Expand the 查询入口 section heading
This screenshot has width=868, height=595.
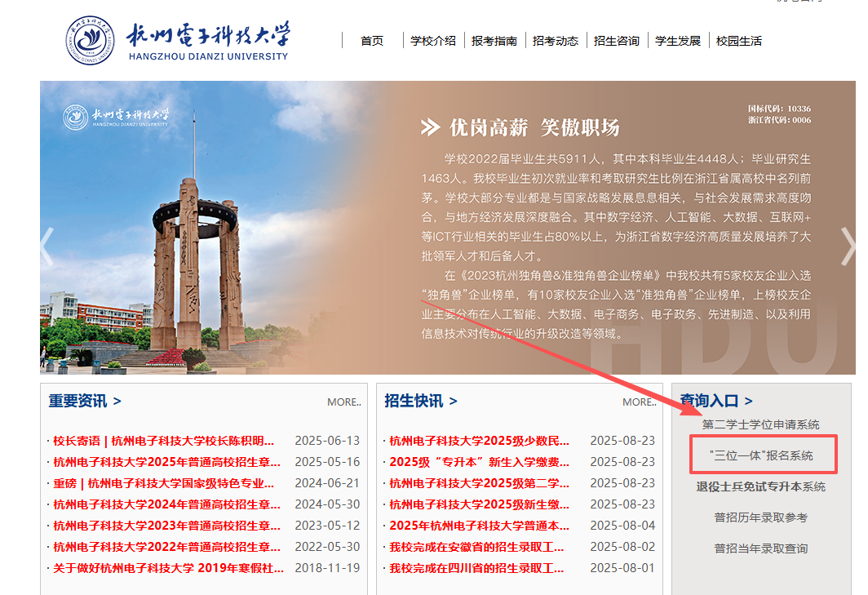tap(716, 401)
